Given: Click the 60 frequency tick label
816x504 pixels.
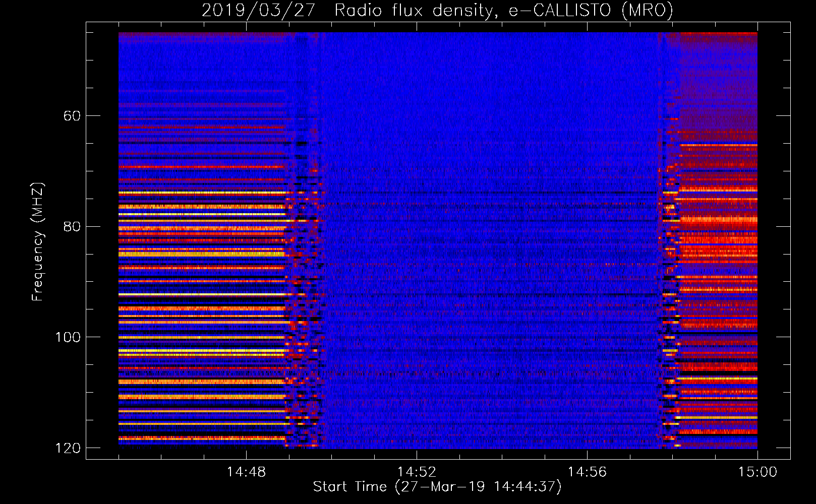Looking at the screenshot, I should tap(72, 116).
